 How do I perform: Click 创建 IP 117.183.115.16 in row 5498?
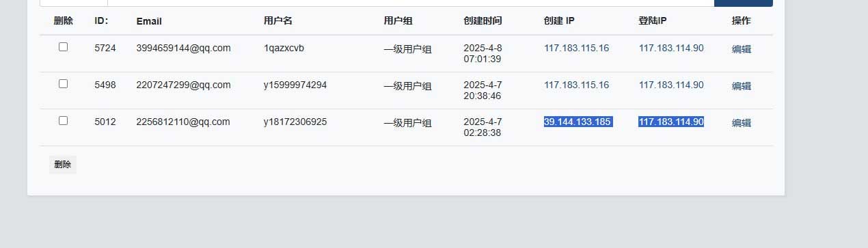coord(576,85)
